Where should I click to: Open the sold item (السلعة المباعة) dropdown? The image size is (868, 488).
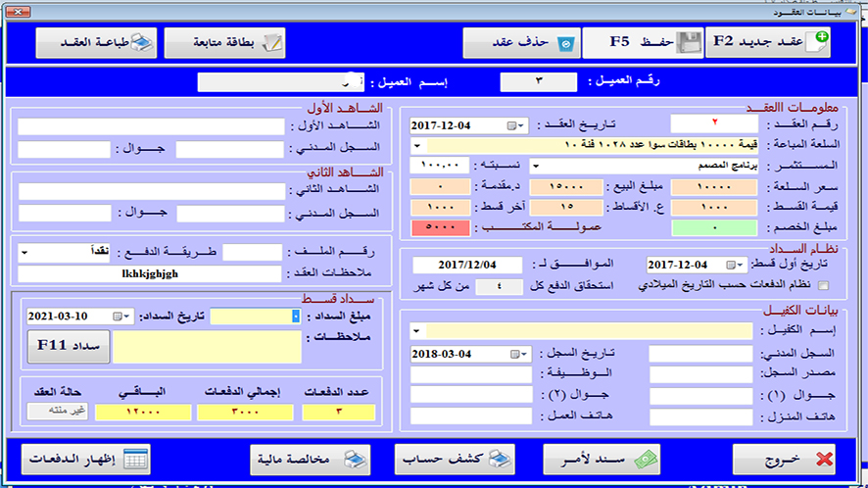tap(418, 145)
